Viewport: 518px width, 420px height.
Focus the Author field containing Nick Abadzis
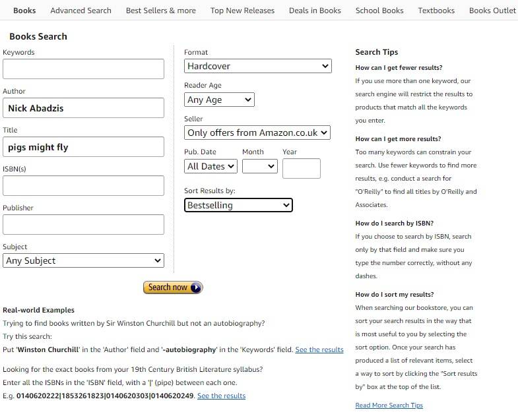[x=83, y=108]
